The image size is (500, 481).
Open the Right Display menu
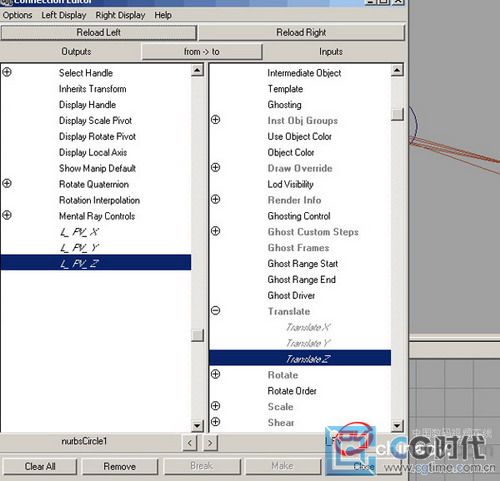click(x=120, y=15)
